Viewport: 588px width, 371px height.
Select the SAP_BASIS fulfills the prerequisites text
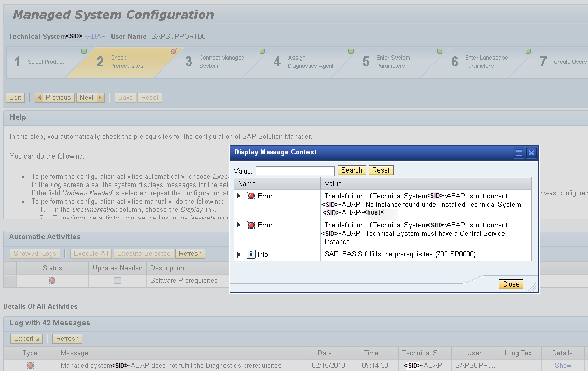pyautogui.click(x=400, y=254)
